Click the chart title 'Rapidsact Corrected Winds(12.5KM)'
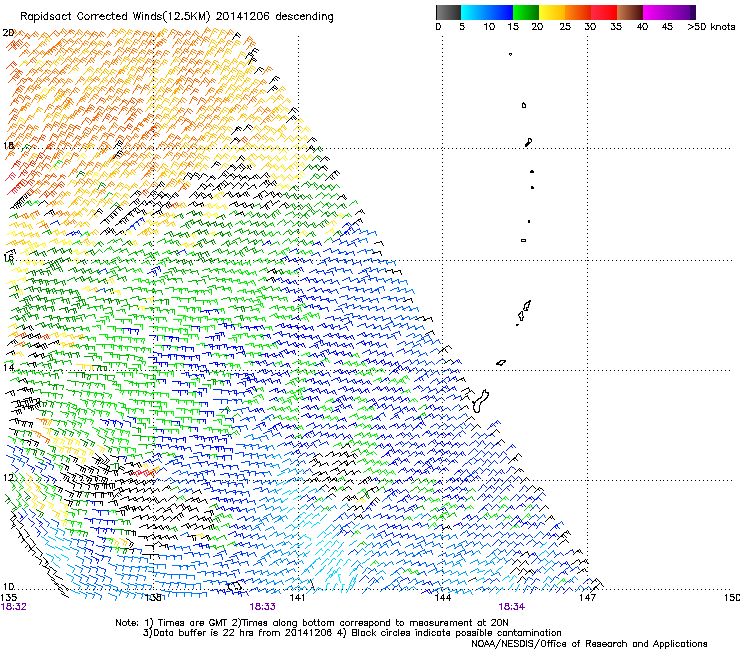 [x=115, y=17]
